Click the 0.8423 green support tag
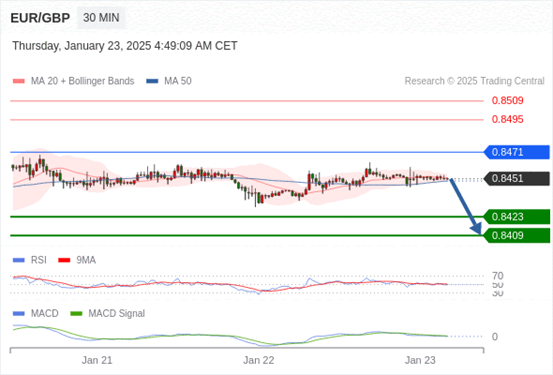Image resolution: width=553 pixels, height=375 pixels. (517, 217)
